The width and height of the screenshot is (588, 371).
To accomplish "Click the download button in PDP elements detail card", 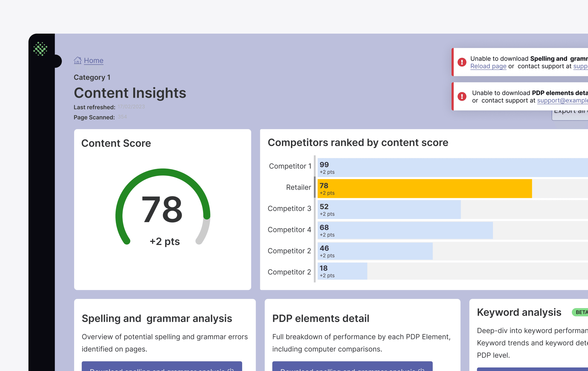I will [x=352, y=366].
